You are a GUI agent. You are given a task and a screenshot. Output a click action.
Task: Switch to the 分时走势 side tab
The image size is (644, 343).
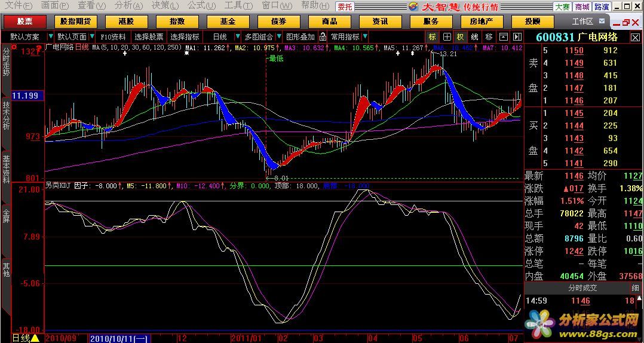(6, 62)
